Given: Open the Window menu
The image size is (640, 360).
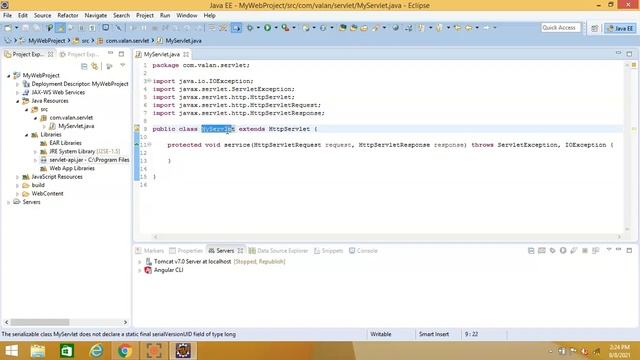Looking at the screenshot, I should pos(187,16).
